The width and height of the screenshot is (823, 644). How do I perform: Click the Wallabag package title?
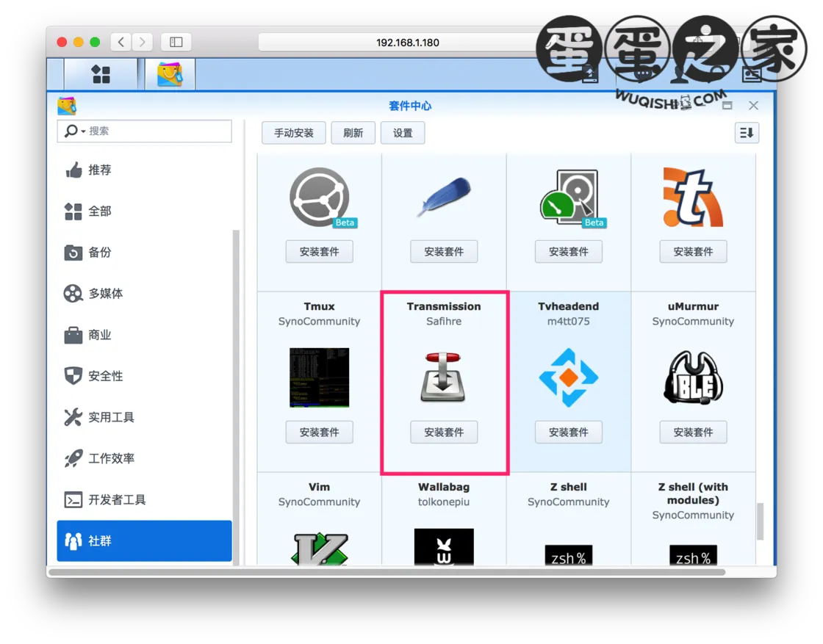[x=444, y=487]
